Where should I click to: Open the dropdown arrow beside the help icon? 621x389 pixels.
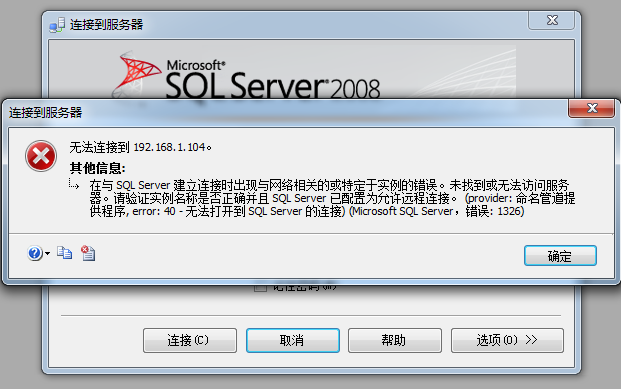click(48, 254)
